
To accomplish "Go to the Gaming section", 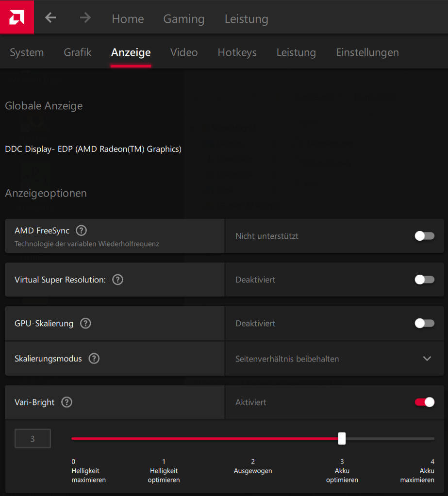I will point(184,19).
